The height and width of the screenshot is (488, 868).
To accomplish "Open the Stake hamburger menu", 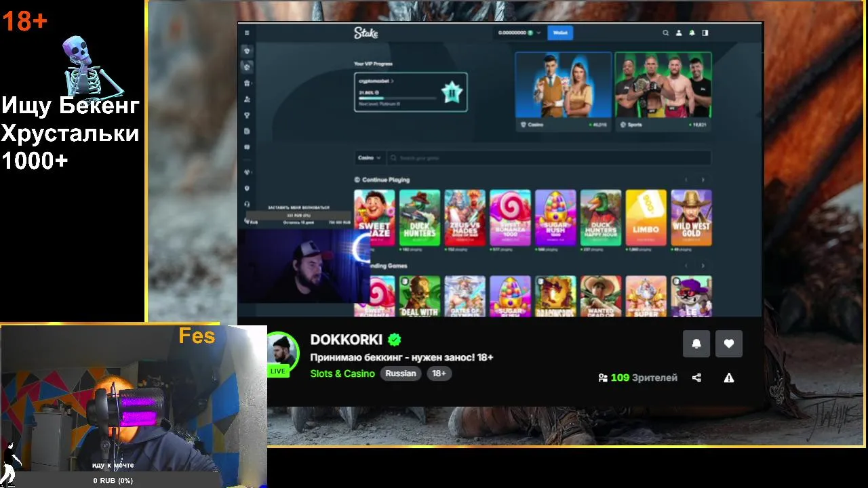I will point(247,33).
